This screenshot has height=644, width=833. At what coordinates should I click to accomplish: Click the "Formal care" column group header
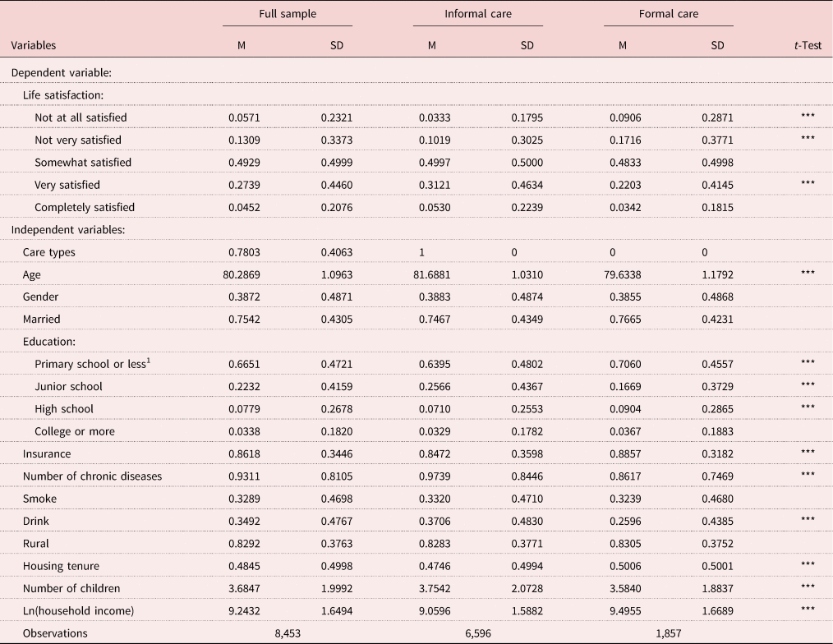coord(668,14)
